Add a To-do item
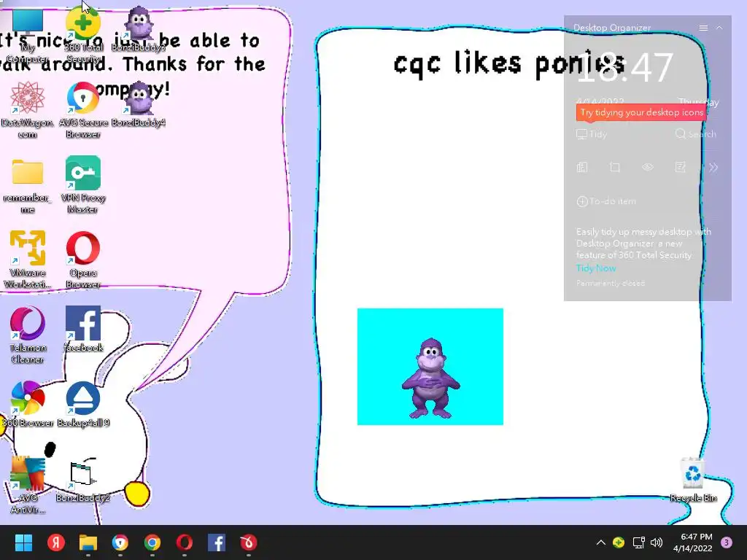Image resolution: width=747 pixels, height=560 pixels. click(x=606, y=201)
